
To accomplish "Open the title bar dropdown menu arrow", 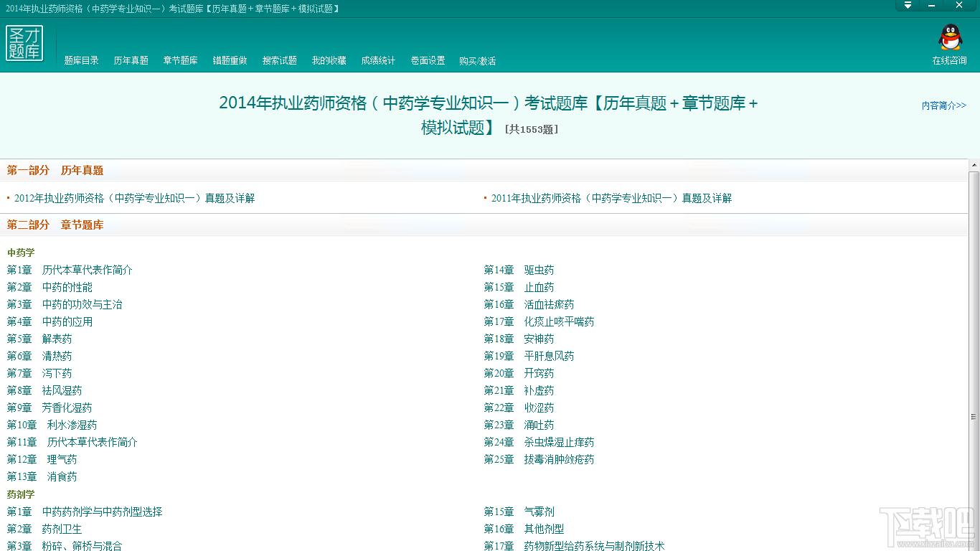I will point(908,5).
